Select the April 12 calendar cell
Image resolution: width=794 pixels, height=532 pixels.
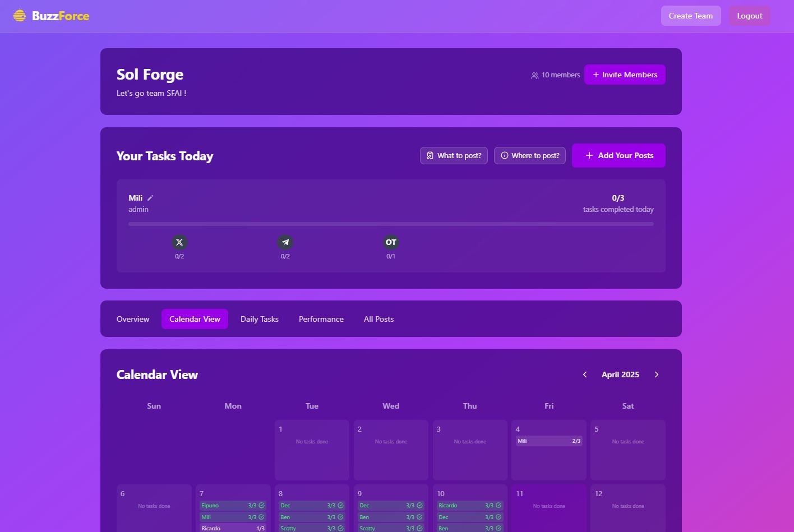[628, 508]
